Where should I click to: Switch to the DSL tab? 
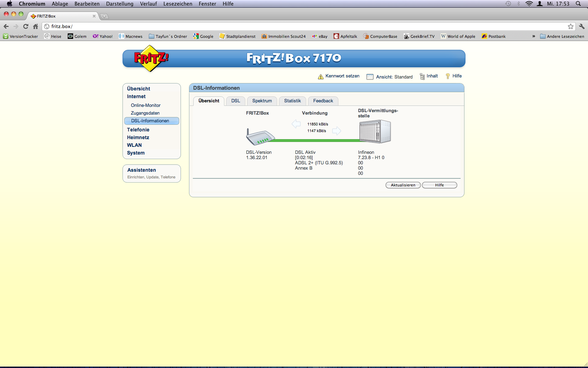click(x=236, y=101)
